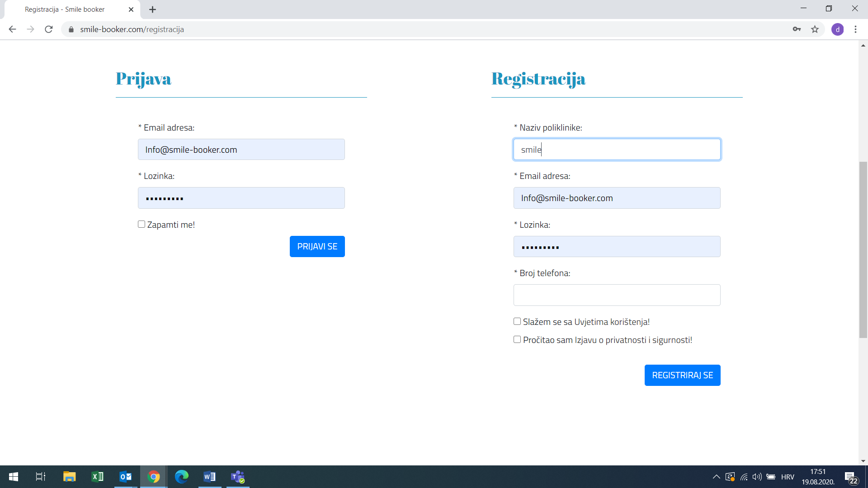Image resolution: width=868 pixels, height=488 pixels.
Task: Check the Zapamti me! checkbox
Action: (x=142, y=225)
